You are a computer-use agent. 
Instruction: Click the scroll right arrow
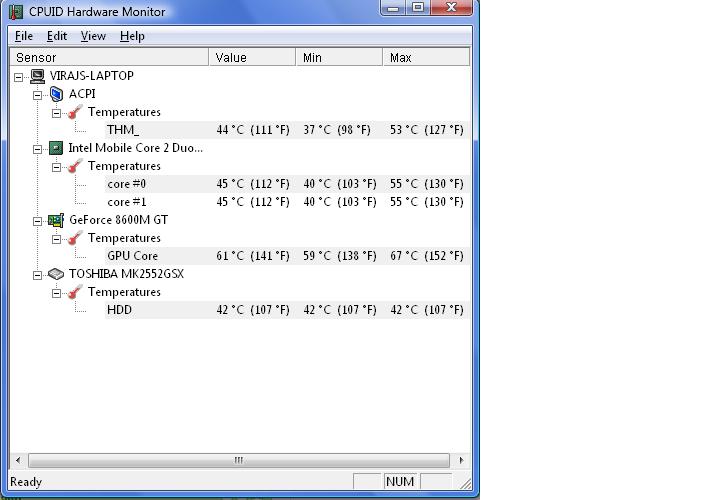coord(461,460)
